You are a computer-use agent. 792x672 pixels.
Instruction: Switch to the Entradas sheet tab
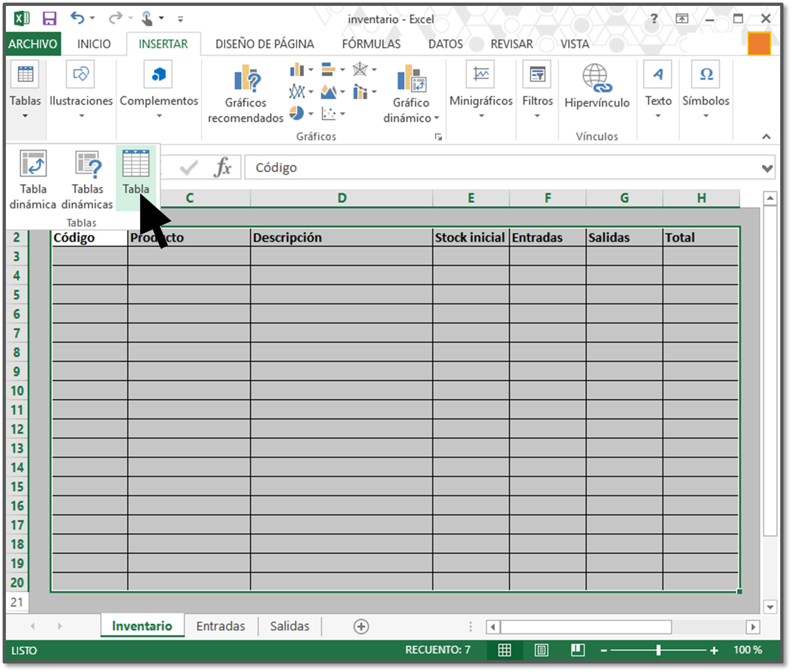(221, 626)
